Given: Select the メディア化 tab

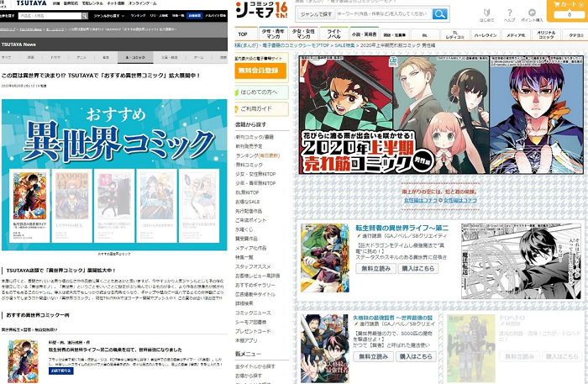Looking at the screenshot, I should pos(516,34).
